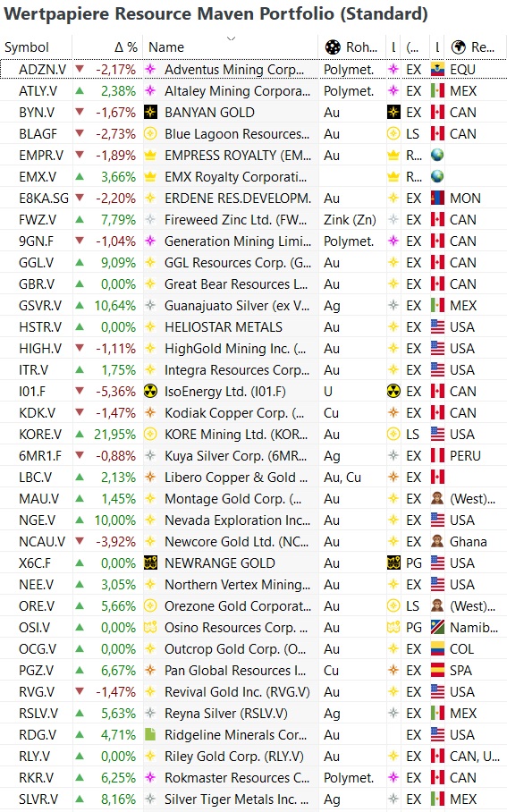
Task: Click the red down arrow beside I01.F
Action: pyautogui.click(x=80, y=391)
